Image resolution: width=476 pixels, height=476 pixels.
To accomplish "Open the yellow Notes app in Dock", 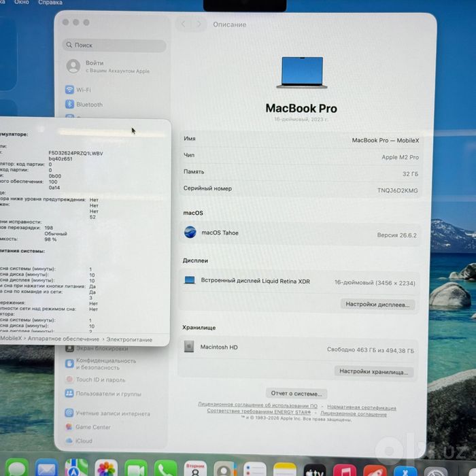I will pos(284,469).
